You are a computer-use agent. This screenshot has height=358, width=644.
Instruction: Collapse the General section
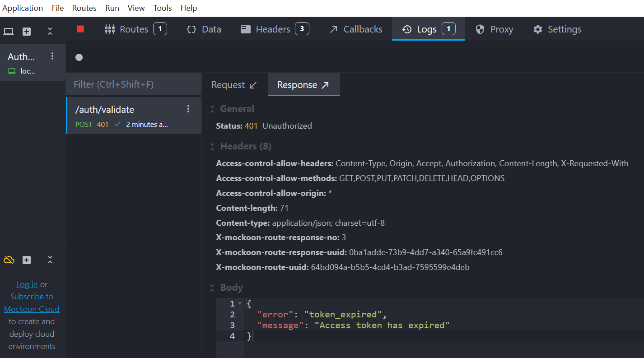[212, 109]
